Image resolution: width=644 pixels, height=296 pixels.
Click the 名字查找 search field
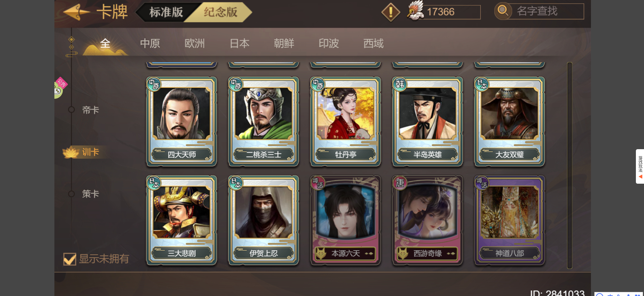(546, 11)
